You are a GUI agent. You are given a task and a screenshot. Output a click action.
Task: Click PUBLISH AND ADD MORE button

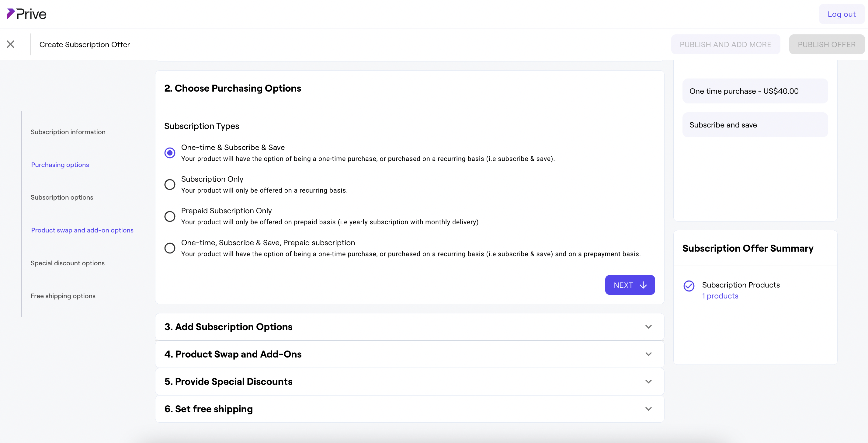coord(725,44)
